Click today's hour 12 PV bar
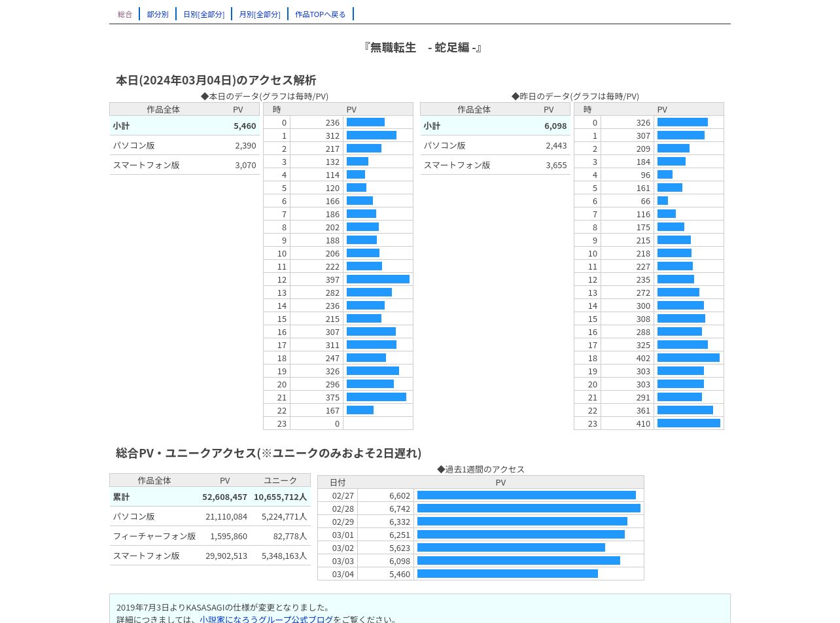840x623 pixels. [378, 279]
